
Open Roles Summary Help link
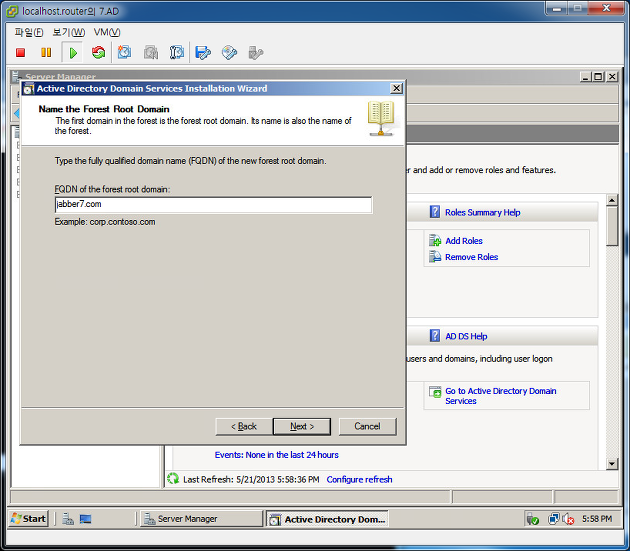(483, 213)
